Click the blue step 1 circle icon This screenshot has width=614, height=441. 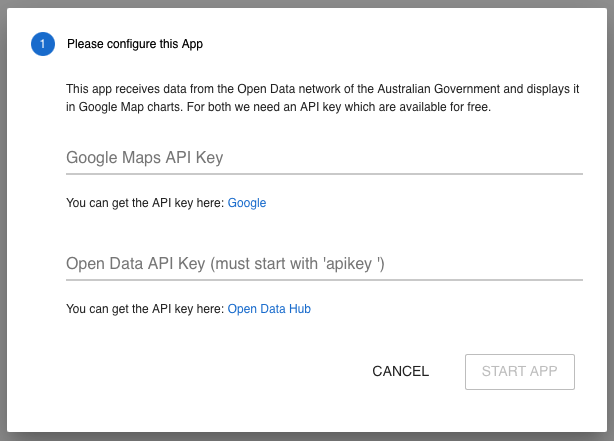tap(43, 44)
